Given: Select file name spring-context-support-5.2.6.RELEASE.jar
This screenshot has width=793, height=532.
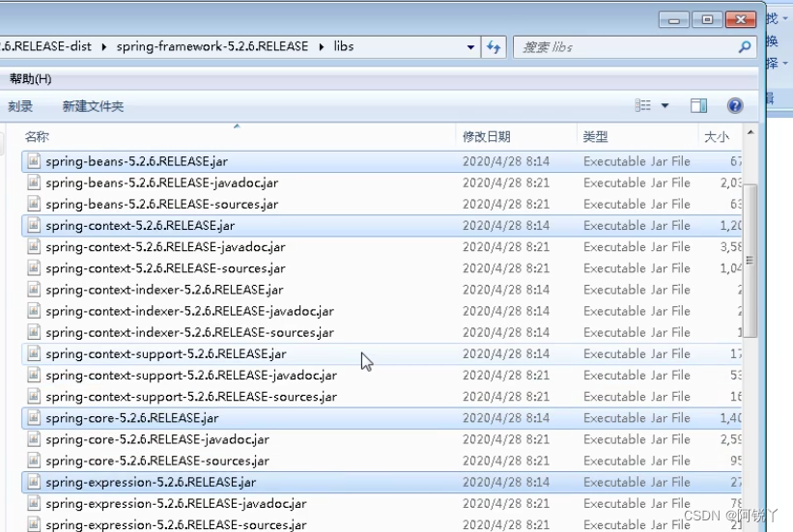Looking at the screenshot, I should (166, 354).
